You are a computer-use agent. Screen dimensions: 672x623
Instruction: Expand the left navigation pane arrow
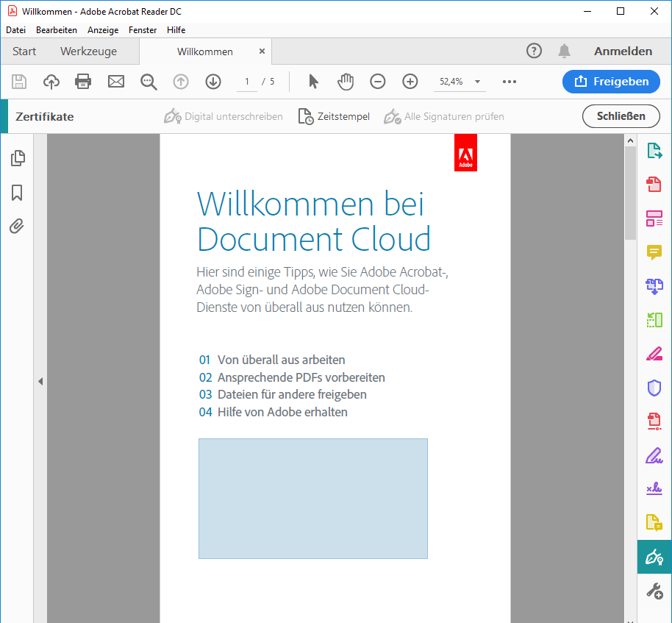point(40,381)
